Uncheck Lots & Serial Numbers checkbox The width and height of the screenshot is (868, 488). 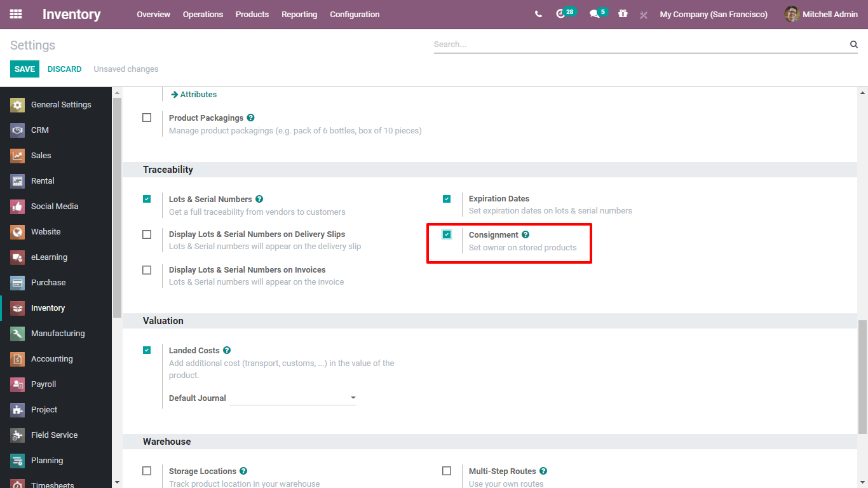click(x=147, y=199)
